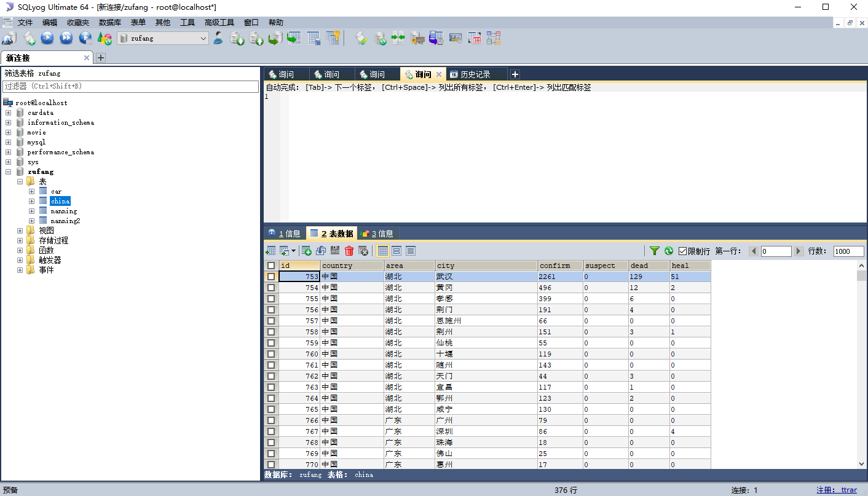Viewport: 868px width, 496px height.
Task: Add a new connection tab with plus
Action: click(101, 58)
